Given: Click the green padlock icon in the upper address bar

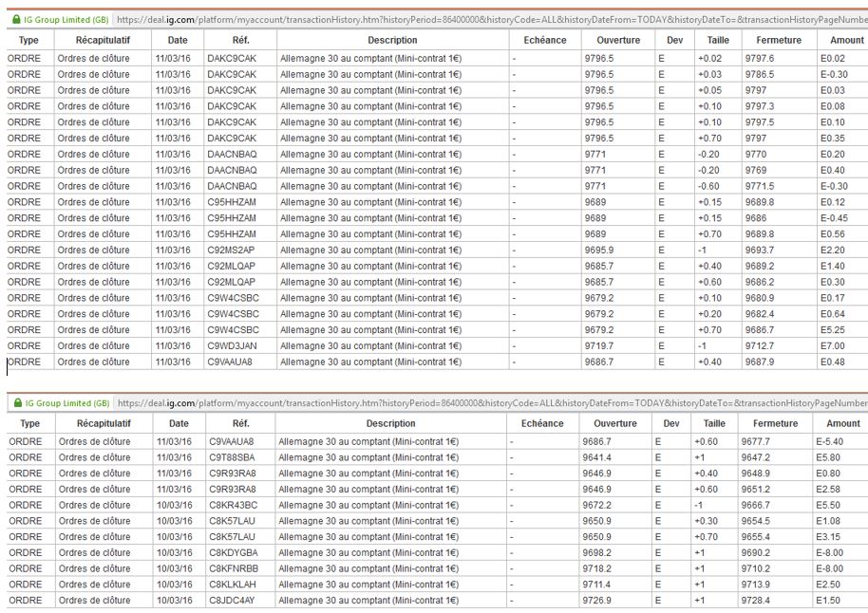Looking at the screenshot, I should pyautogui.click(x=16, y=19).
